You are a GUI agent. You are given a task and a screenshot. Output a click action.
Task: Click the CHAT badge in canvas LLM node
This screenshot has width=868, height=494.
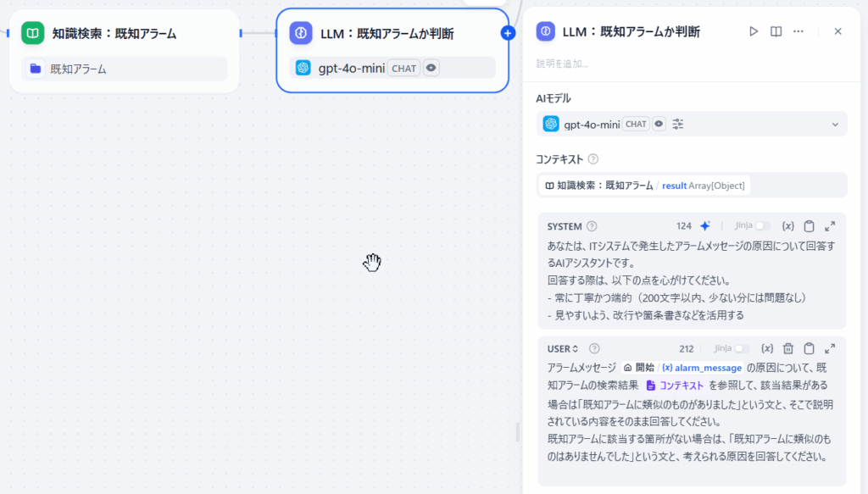pos(403,68)
